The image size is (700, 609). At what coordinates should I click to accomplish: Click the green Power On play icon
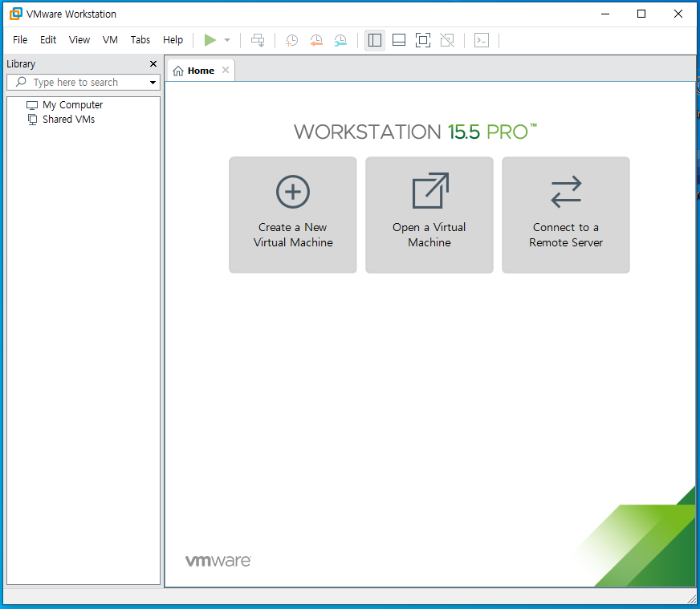(x=210, y=40)
